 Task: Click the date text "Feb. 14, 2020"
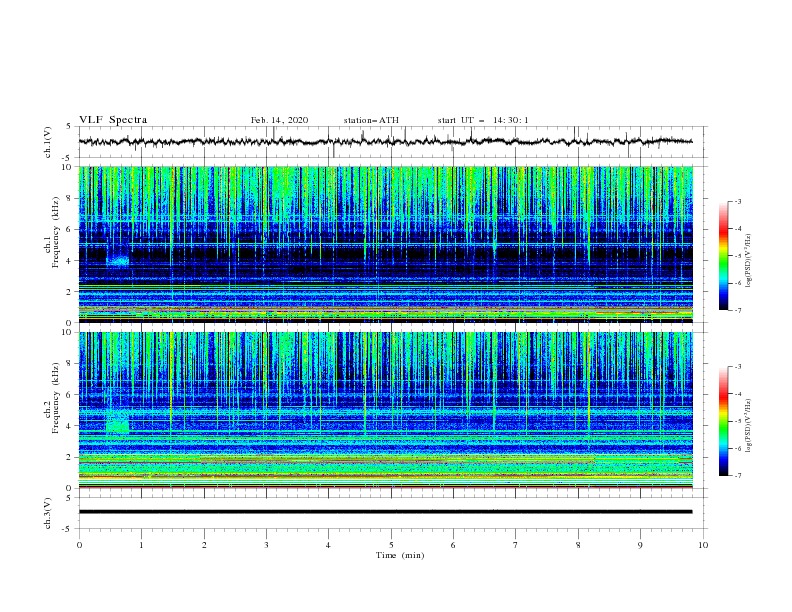[x=279, y=120]
